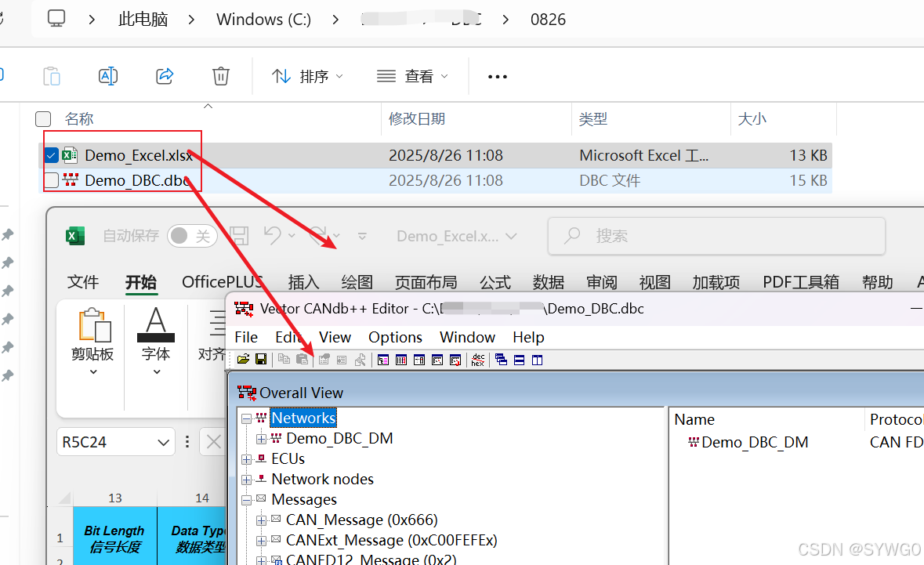
Task: Open Customize Quick Access Toolbar dropdown
Action: 362,236
